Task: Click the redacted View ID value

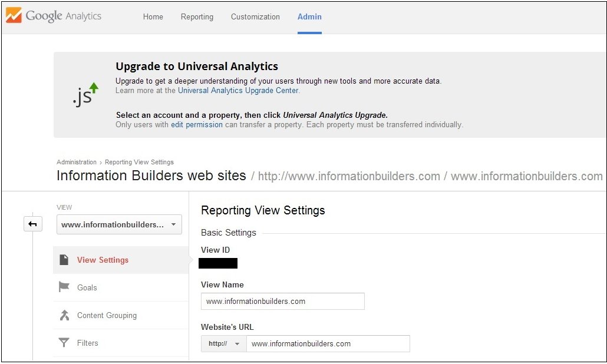Action: pyautogui.click(x=218, y=263)
